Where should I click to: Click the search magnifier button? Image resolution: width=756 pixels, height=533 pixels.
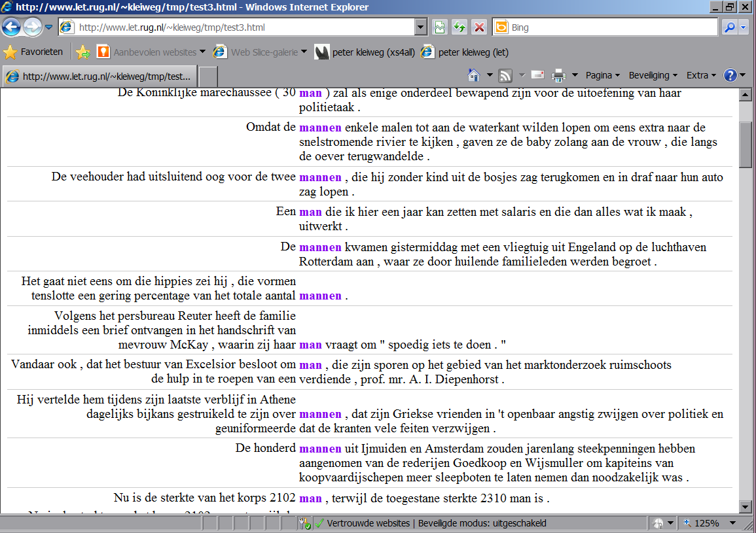729,27
